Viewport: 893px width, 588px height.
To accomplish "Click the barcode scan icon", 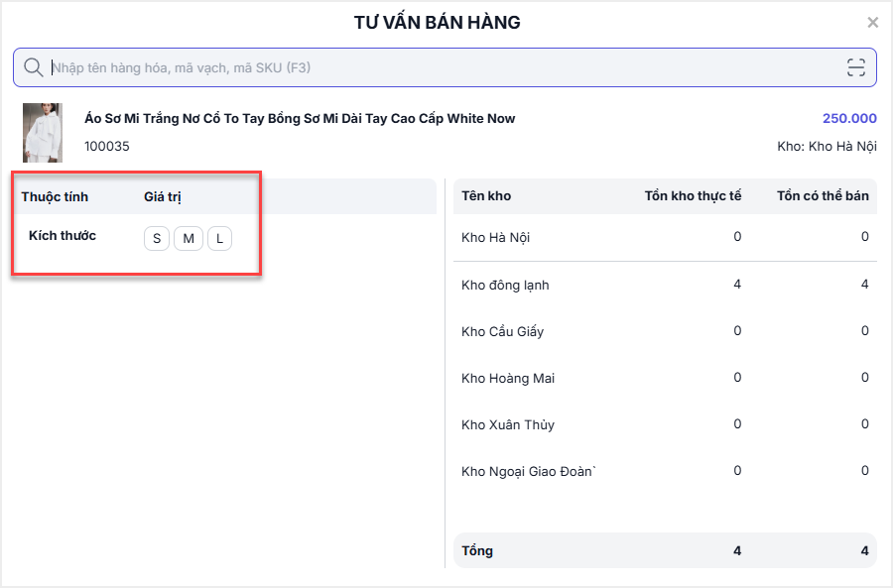I will click(x=856, y=67).
